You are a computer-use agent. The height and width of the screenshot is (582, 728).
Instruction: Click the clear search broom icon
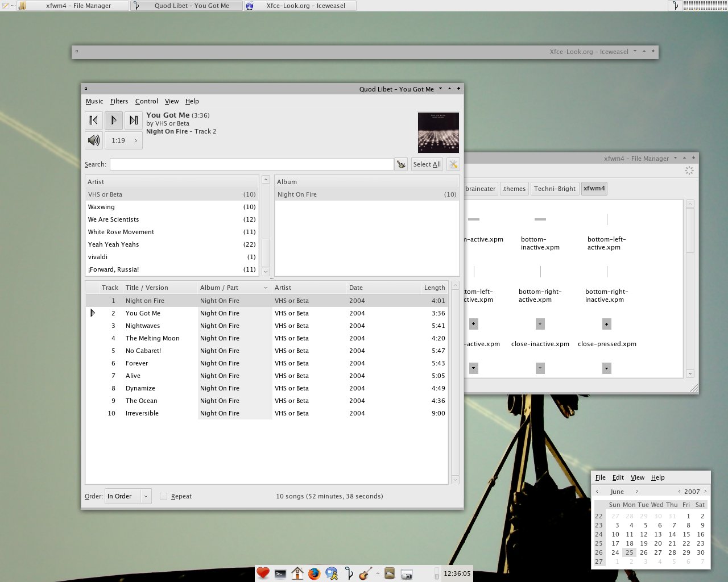coord(401,164)
